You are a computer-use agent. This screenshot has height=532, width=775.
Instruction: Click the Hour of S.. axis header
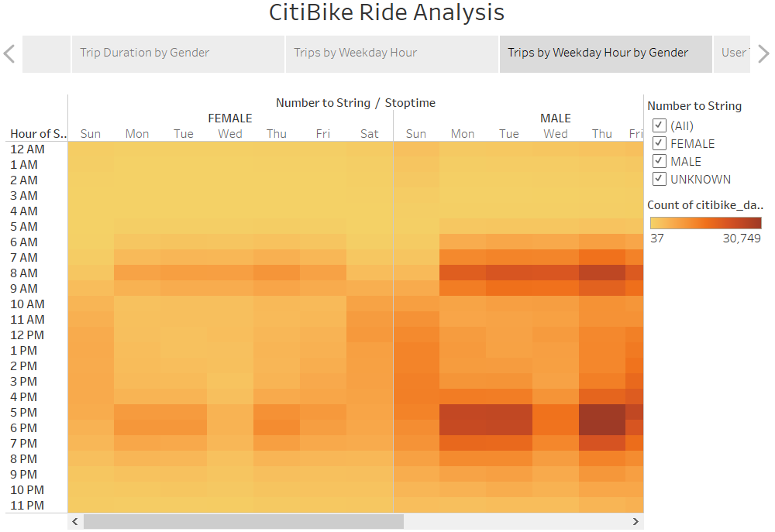pyautogui.click(x=37, y=133)
